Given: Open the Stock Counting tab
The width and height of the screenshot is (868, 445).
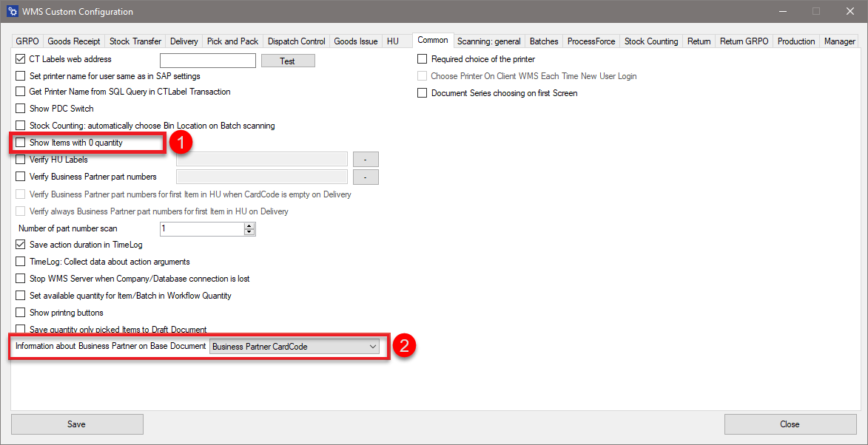Looking at the screenshot, I should pyautogui.click(x=650, y=41).
